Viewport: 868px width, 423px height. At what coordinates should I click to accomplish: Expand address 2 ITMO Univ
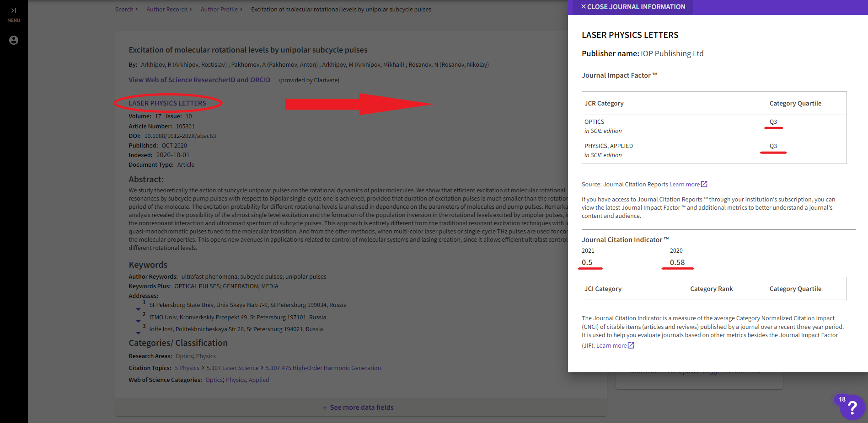[138, 321]
